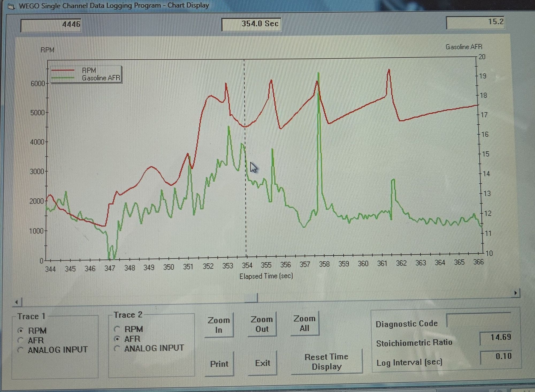The width and height of the screenshot is (535, 392).
Task: Choose ANALOG INPUT in Trace 1
Action: pyautogui.click(x=21, y=350)
